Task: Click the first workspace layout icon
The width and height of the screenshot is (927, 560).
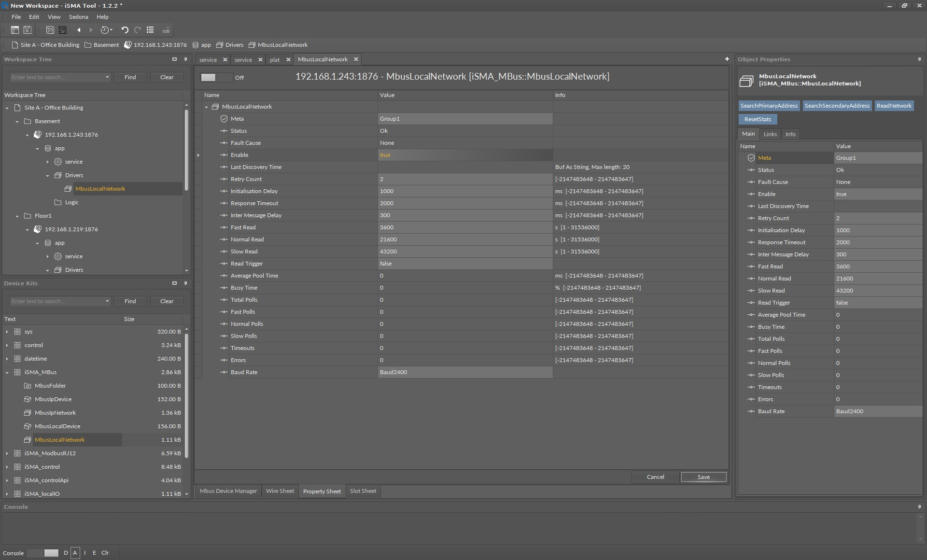Action: pos(15,30)
